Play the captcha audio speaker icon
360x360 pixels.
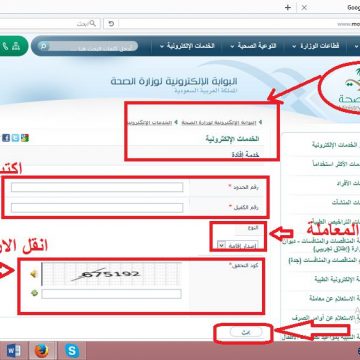tap(34, 274)
